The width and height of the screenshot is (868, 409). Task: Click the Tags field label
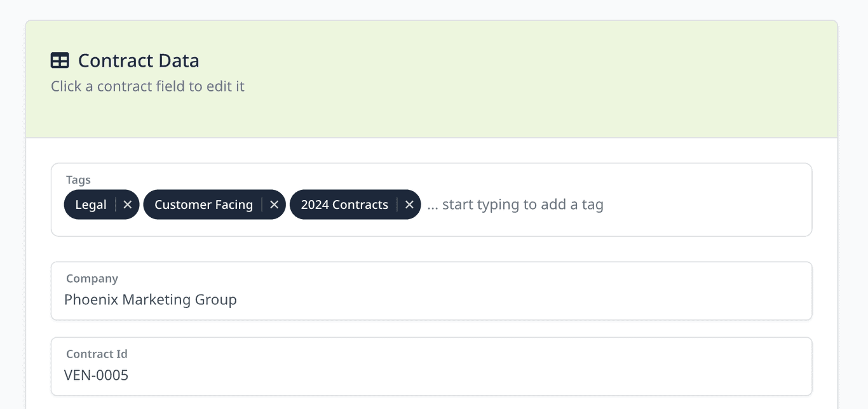pos(78,180)
